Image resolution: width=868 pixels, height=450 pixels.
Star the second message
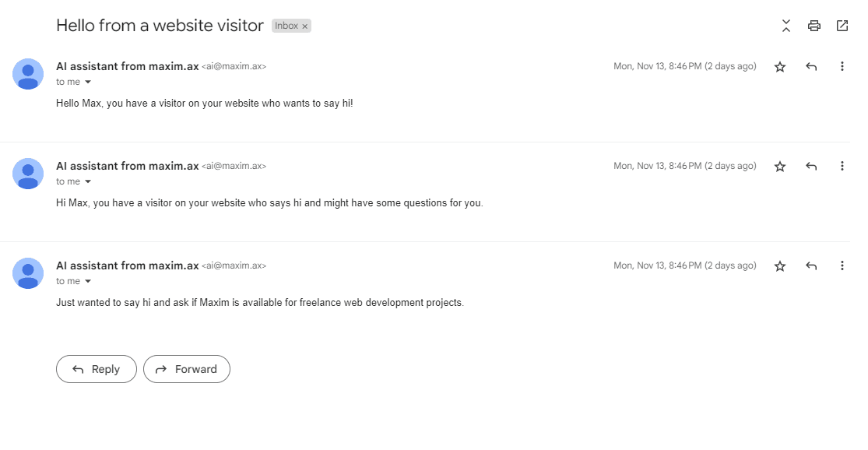pyautogui.click(x=780, y=167)
